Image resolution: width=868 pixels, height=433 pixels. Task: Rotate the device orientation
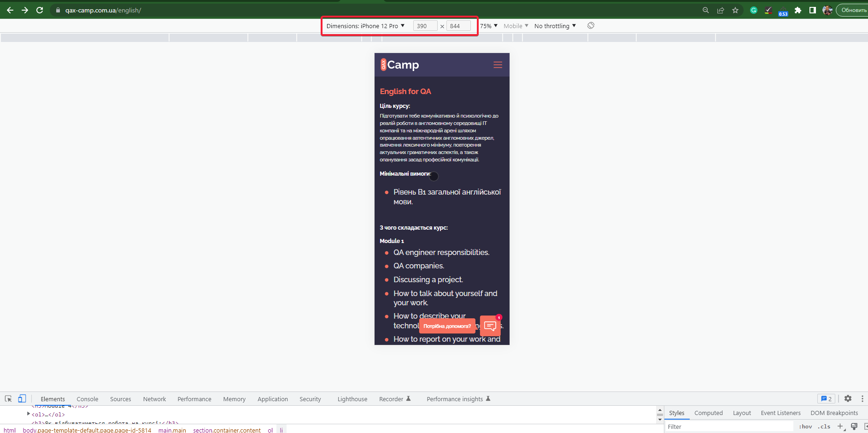591,25
